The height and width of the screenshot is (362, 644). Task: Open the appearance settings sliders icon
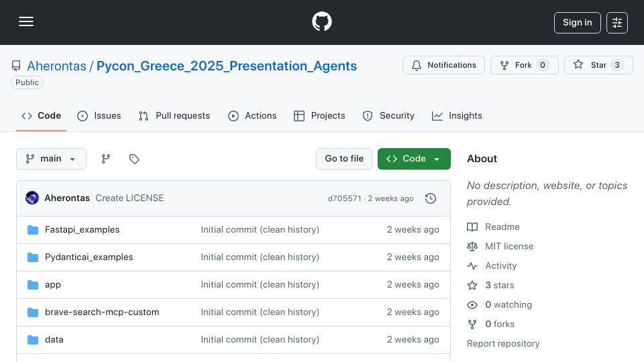[x=617, y=23]
